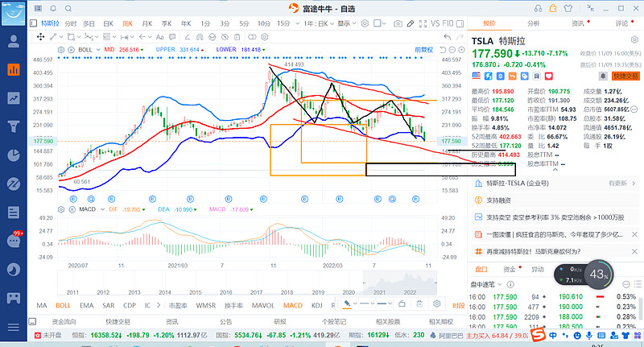
Task: Open the pie-chart portfolio sidebar icon
Action: pos(14,155)
